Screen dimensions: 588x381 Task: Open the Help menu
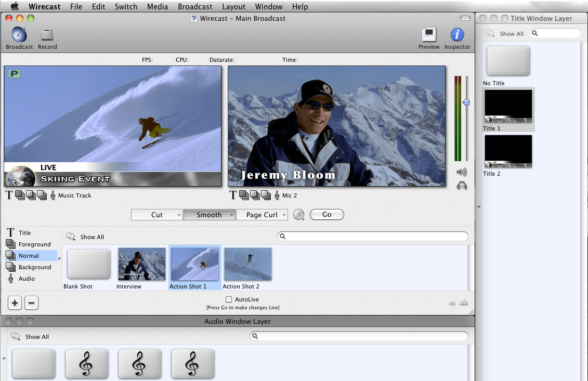click(300, 6)
